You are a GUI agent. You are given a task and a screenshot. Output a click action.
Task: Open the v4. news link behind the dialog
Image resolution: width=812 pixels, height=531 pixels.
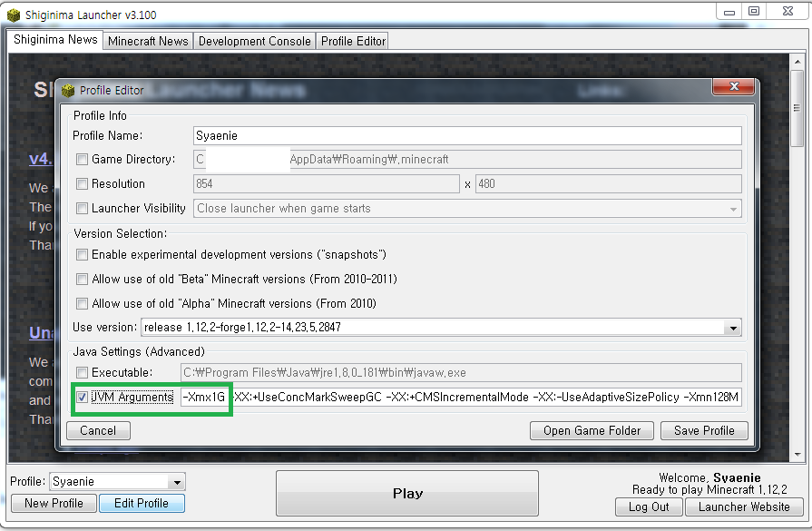point(41,159)
